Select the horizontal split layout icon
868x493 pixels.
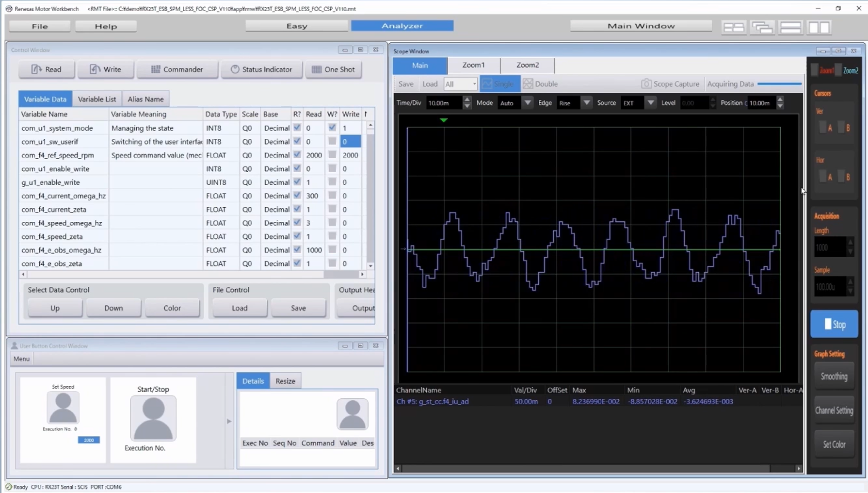tap(790, 27)
